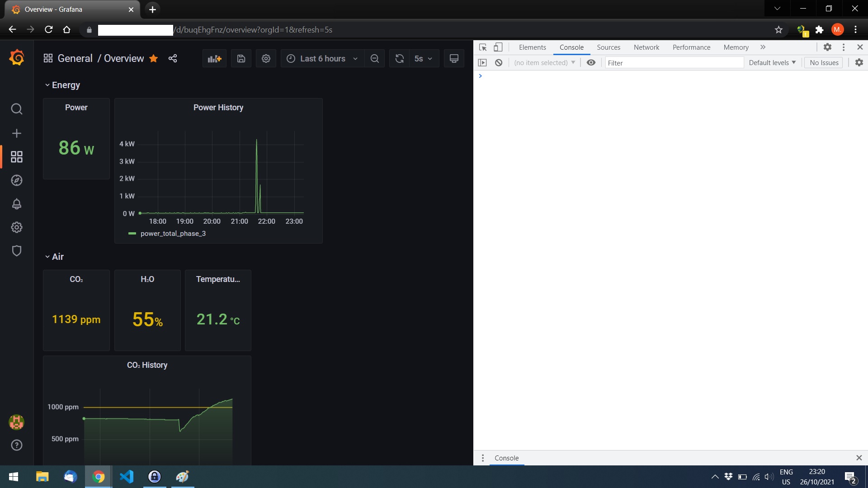The height and width of the screenshot is (488, 868).
Task: Open the Explore compass icon
Action: click(x=16, y=180)
